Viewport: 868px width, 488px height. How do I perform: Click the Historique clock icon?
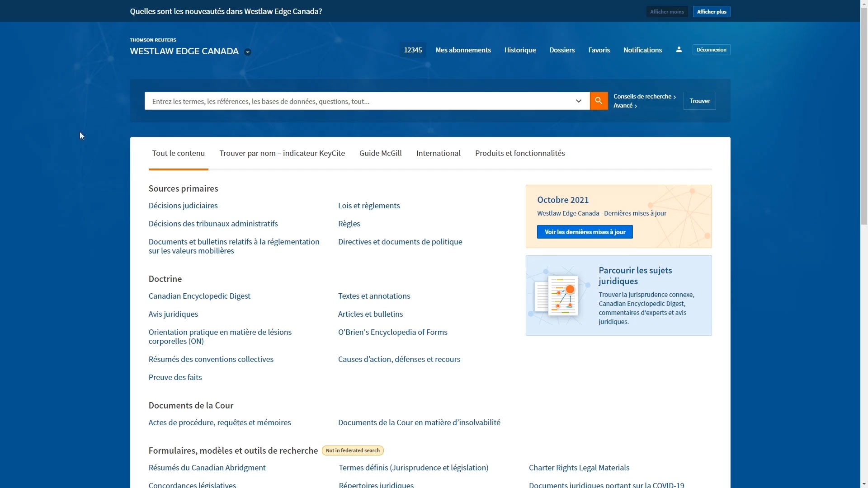(520, 49)
